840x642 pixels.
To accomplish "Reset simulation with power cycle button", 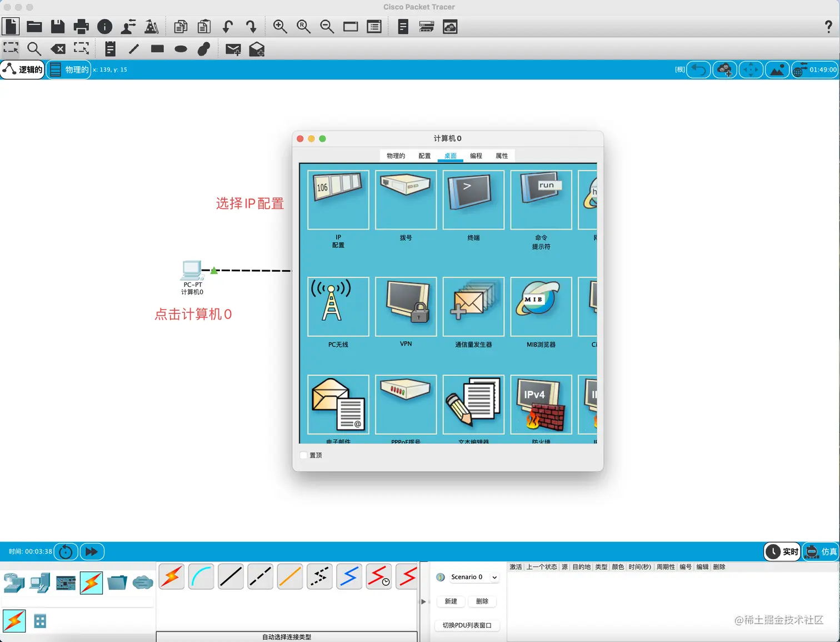I will [x=66, y=551].
